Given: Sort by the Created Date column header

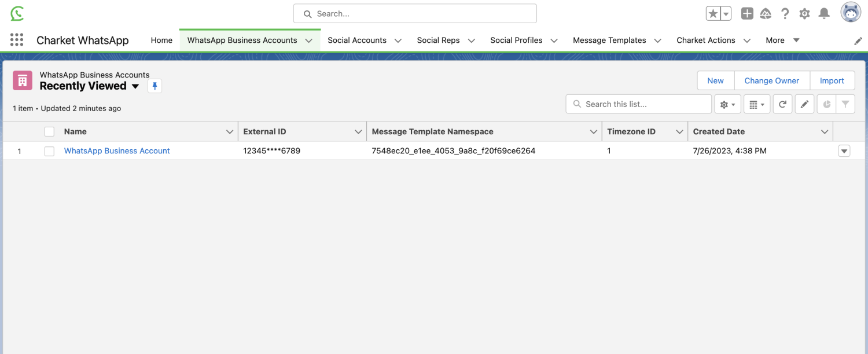Looking at the screenshot, I should pos(719,132).
